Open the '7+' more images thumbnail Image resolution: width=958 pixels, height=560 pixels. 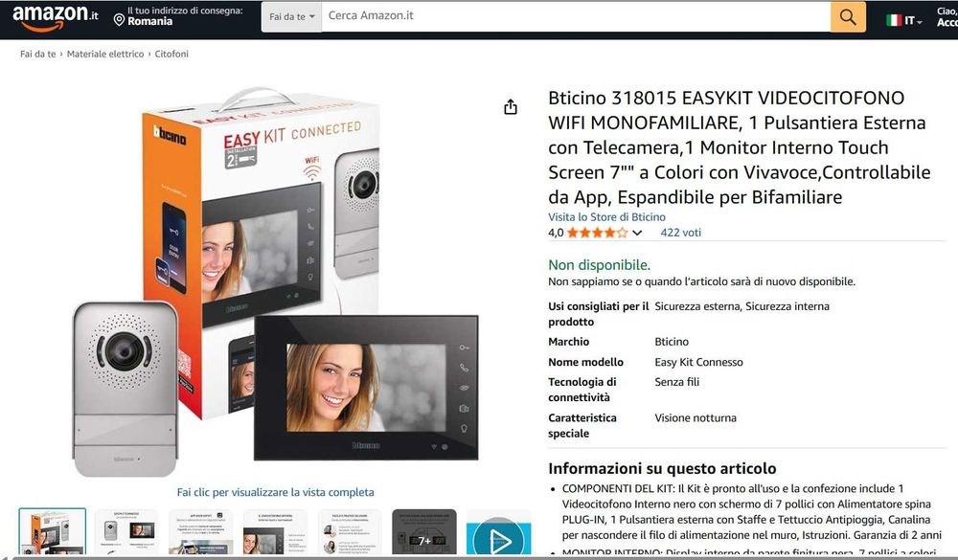pos(424,531)
